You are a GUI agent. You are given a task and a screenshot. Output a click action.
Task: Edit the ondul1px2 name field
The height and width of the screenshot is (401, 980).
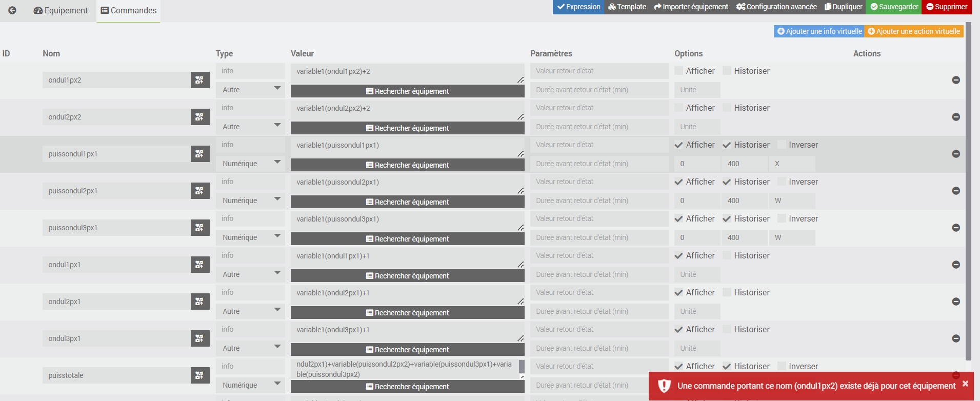tap(116, 80)
